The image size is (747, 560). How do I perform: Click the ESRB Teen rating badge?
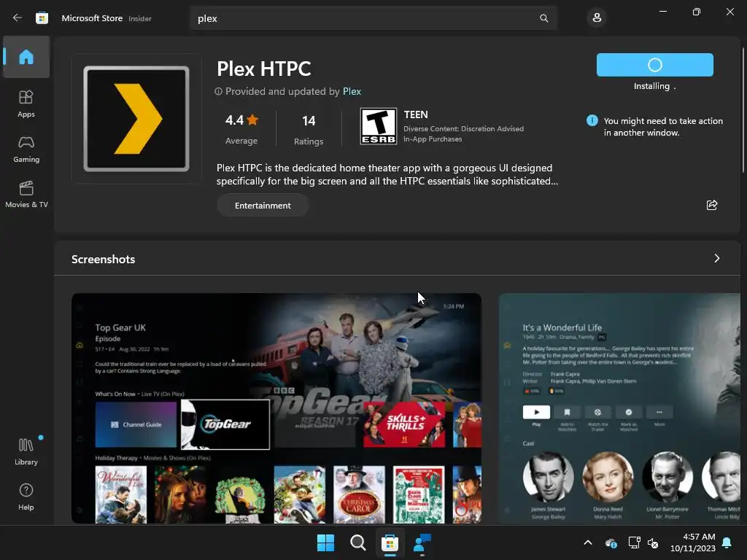click(379, 126)
